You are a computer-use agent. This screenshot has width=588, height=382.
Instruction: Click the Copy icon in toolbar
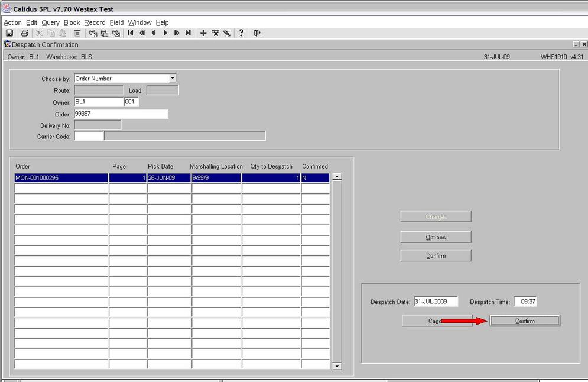51,33
